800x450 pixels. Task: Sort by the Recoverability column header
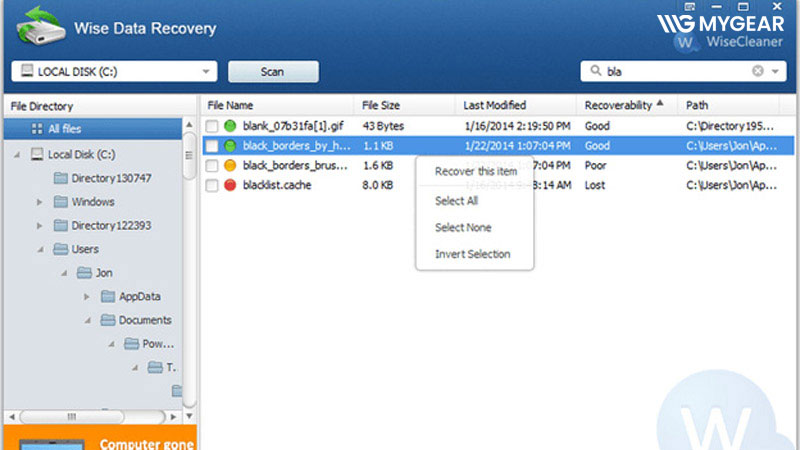[x=618, y=105]
